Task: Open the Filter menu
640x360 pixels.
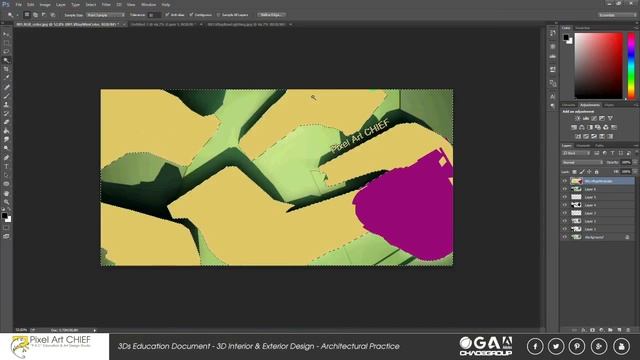Action: [x=106, y=4]
